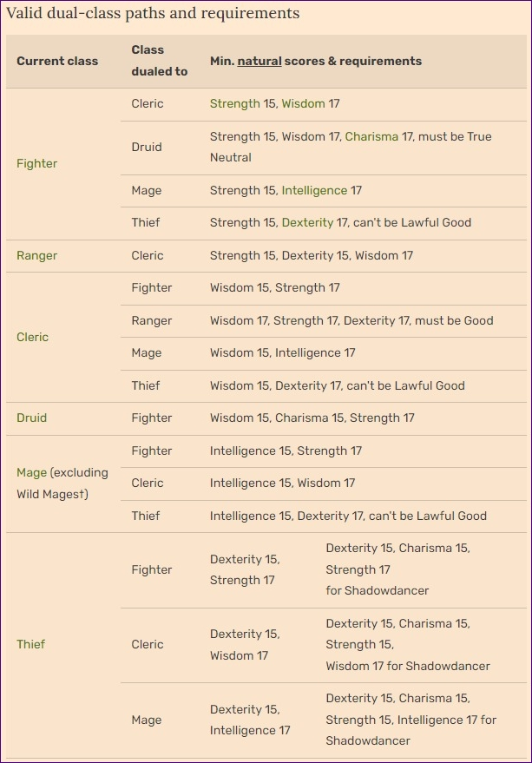Click the green Cleric link in Current class column

pos(32,337)
